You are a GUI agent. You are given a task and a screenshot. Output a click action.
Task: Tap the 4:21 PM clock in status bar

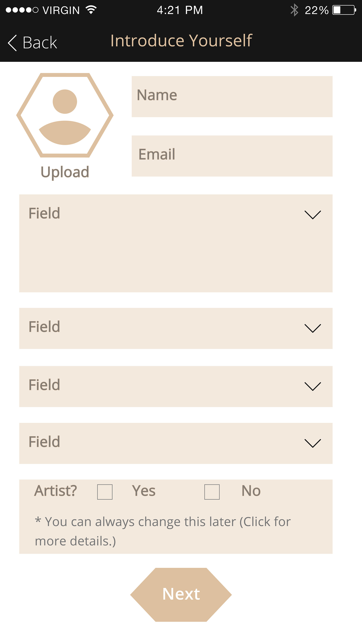pos(180,10)
